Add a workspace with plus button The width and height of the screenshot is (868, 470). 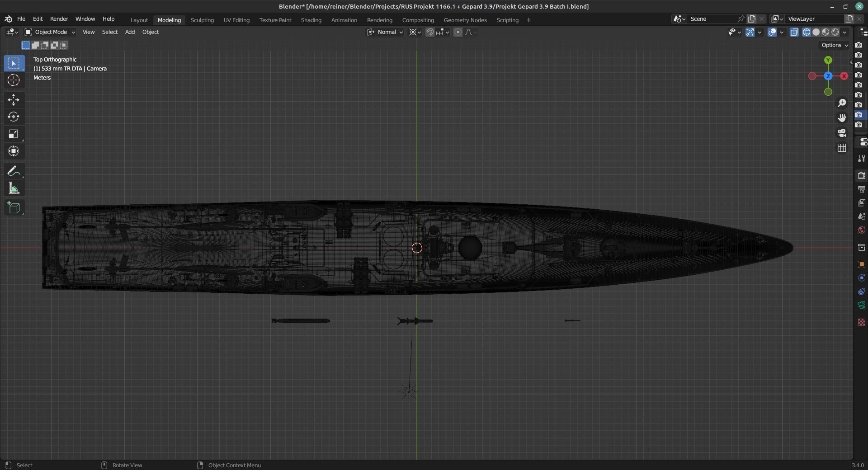pos(528,20)
